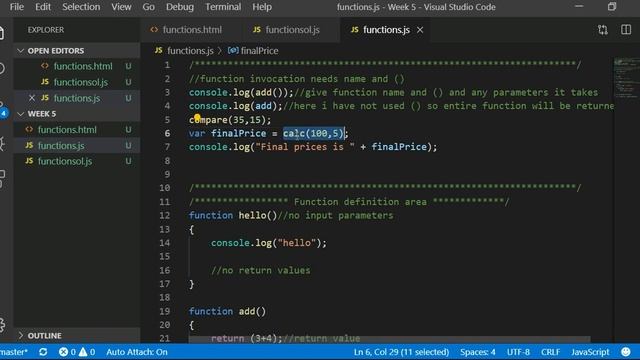
Task: Change CRLF end of line sequence
Action: (550, 352)
